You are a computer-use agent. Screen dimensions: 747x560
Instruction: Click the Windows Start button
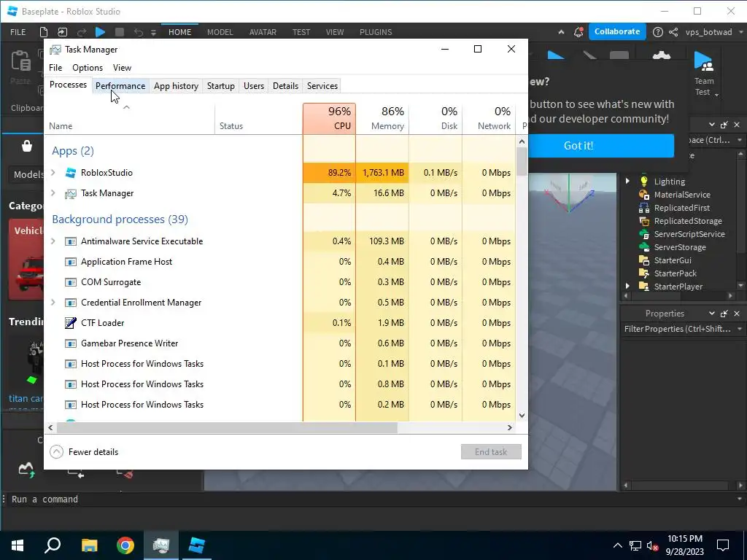(x=18, y=545)
